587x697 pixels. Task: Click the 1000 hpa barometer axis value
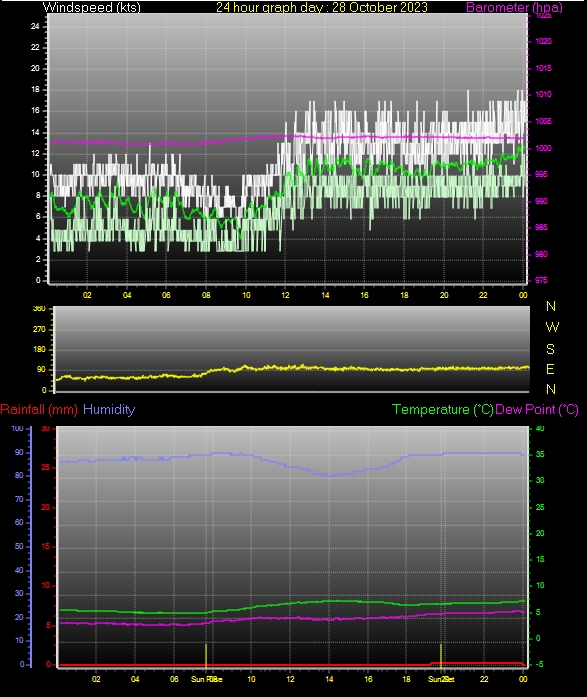click(543, 148)
